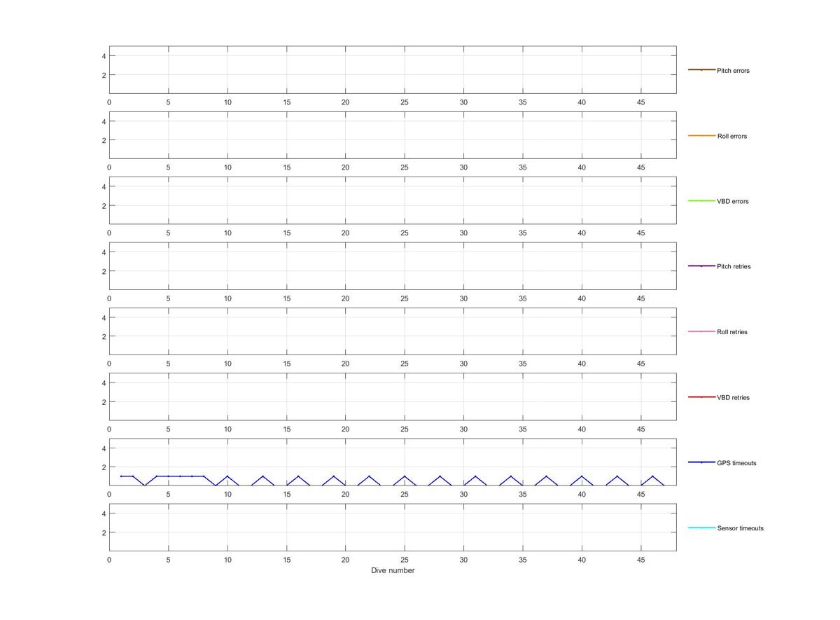Click the purple Pitch retries legend line
The width and height of the screenshot is (840, 620).
[701, 266]
